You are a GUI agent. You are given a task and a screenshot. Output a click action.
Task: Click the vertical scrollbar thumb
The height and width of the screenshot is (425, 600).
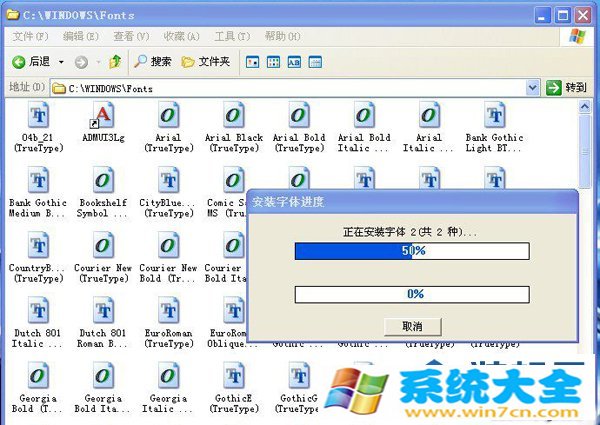click(x=585, y=151)
